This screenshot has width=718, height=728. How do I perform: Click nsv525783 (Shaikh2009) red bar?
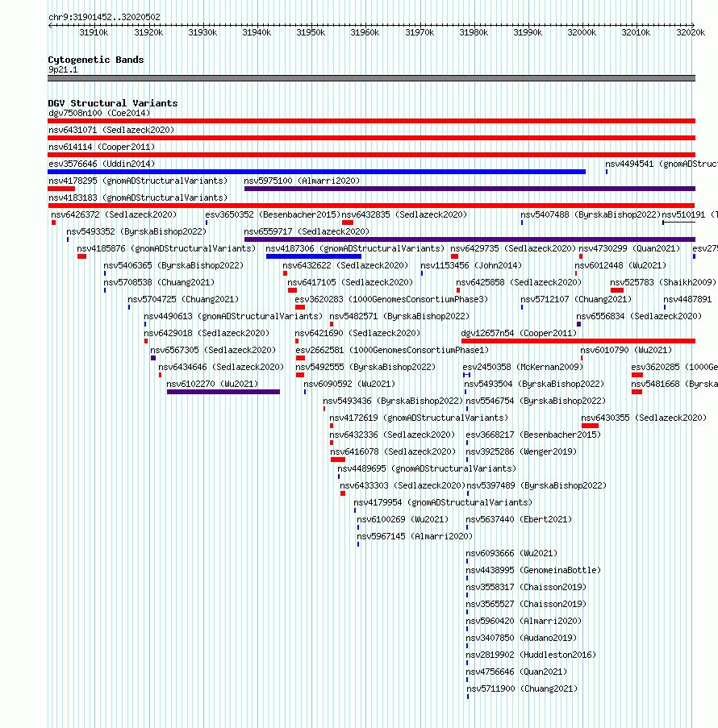coord(617,290)
